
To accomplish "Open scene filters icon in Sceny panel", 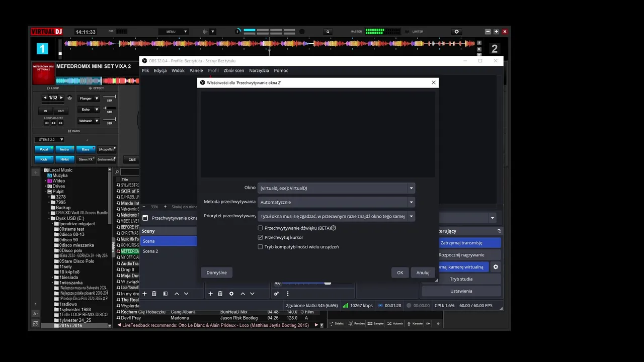I will tap(165, 294).
